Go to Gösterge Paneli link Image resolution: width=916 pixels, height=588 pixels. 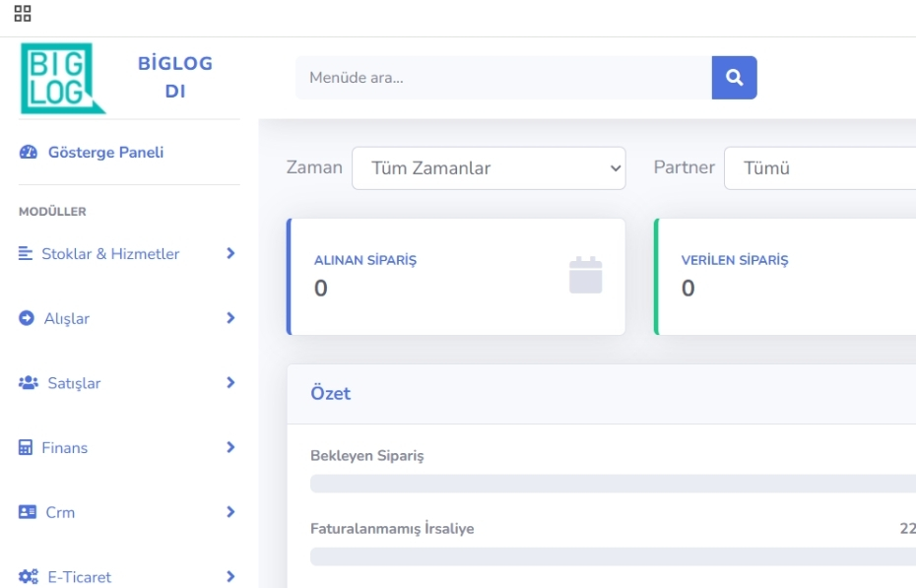(105, 153)
